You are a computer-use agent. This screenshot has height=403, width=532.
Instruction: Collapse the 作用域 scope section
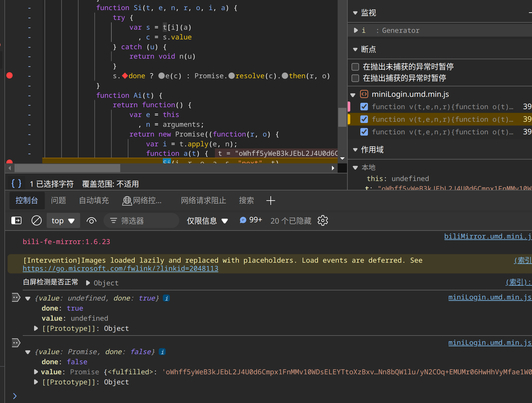click(355, 150)
